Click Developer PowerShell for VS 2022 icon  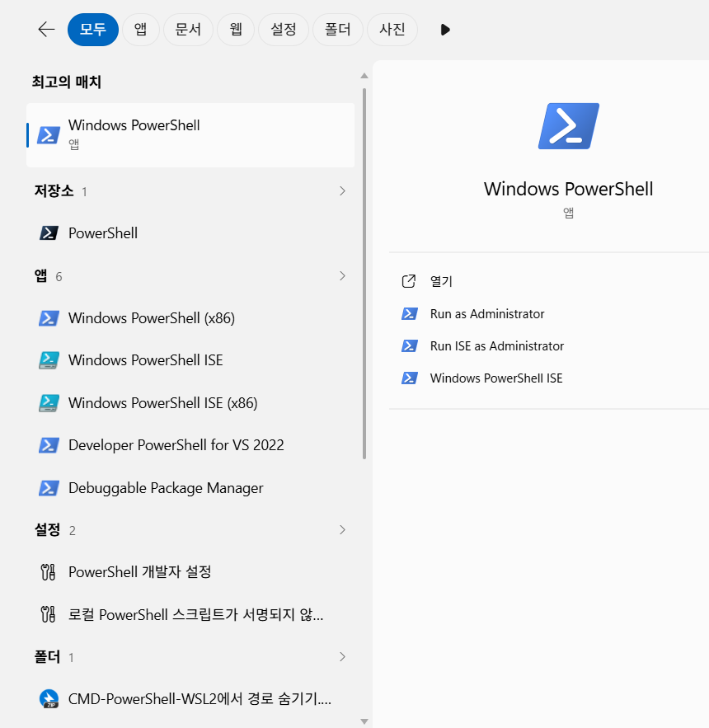tap(49, 445)
